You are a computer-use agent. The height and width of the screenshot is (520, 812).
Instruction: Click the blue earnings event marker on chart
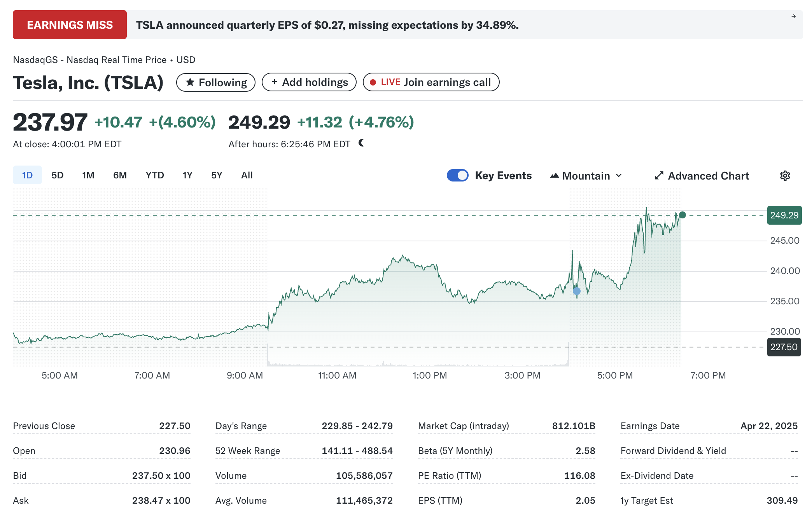coord(577,291)
